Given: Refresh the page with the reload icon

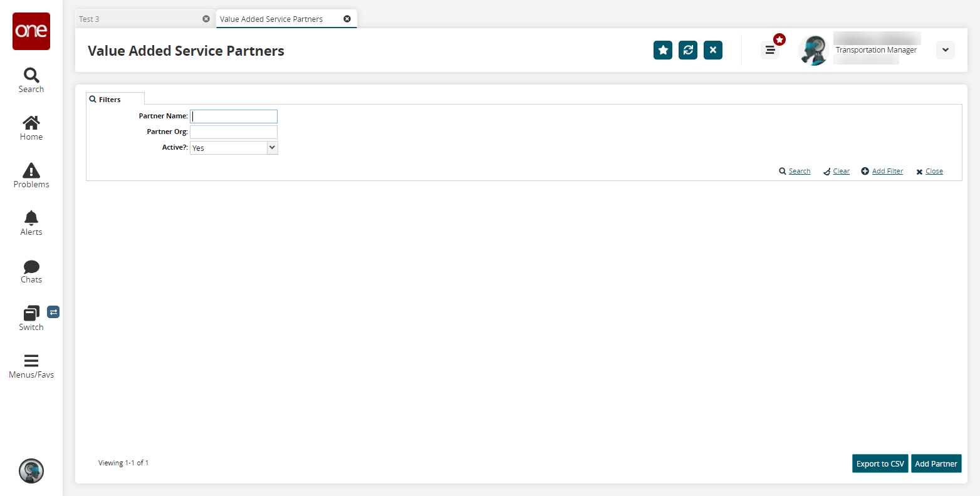Looking at the screenshot, I should pyautogui.click(x=688, y=50).
